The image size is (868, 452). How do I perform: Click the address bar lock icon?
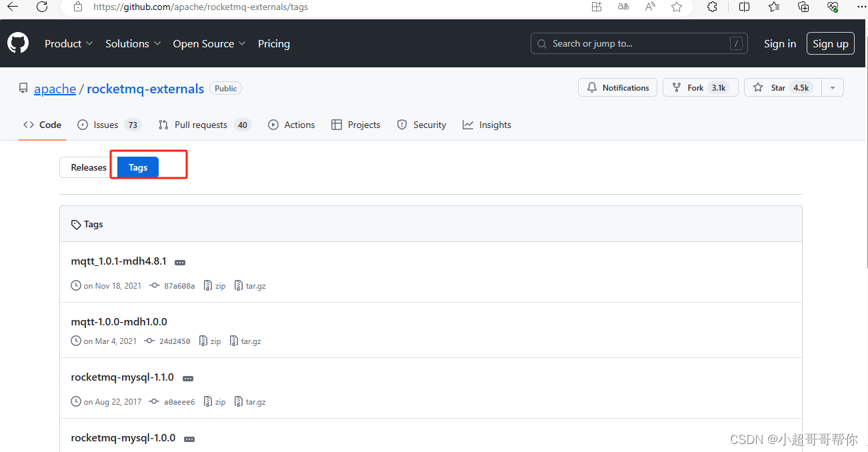point(78,7)
